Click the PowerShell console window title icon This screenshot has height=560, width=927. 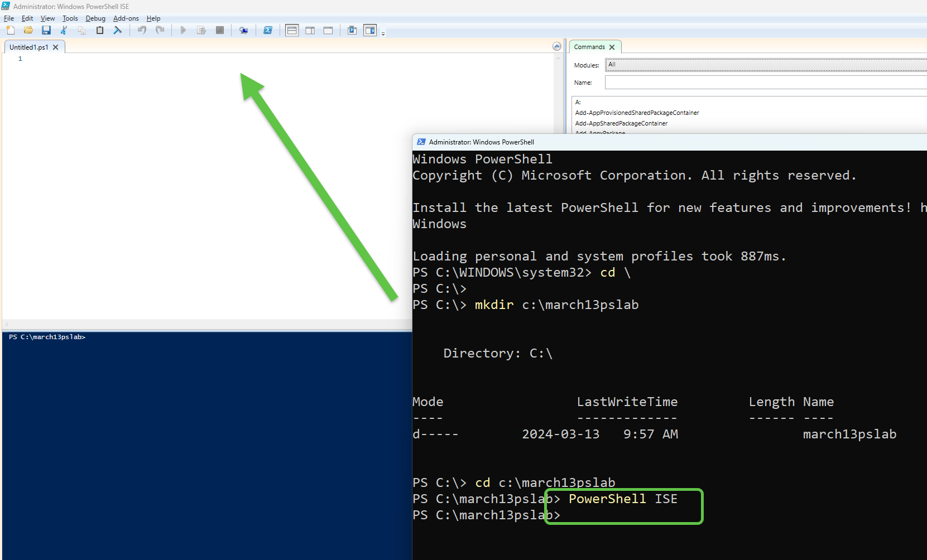[x=421, y=142]
